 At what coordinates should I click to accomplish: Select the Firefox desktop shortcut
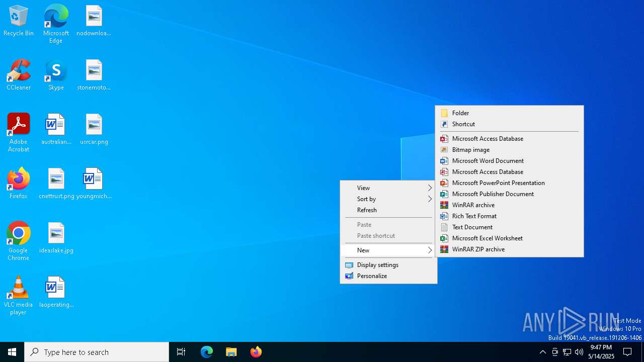click(x=19, y=184)
